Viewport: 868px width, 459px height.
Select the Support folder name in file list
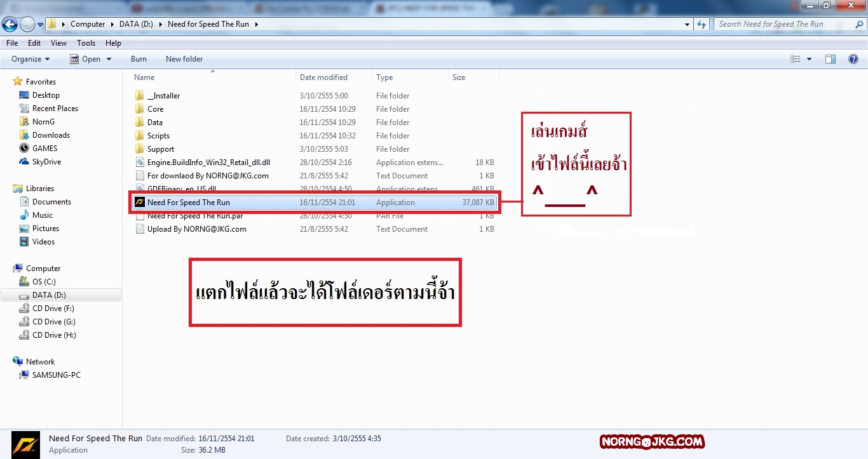point(161,149)
